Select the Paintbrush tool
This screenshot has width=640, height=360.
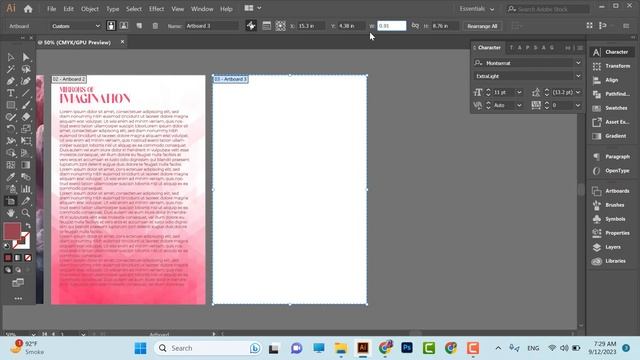(26, 105)
